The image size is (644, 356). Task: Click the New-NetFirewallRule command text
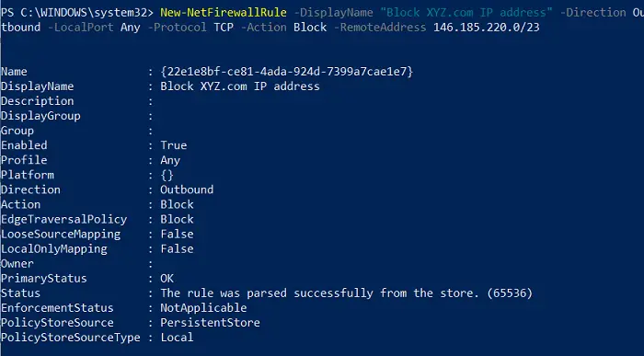pos(224,12)
